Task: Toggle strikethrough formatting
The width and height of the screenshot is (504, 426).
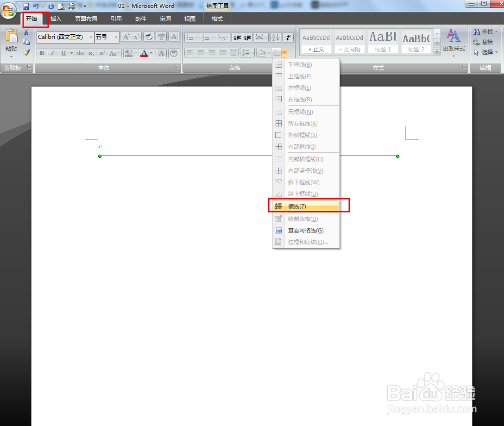Action: click(80, 53)
